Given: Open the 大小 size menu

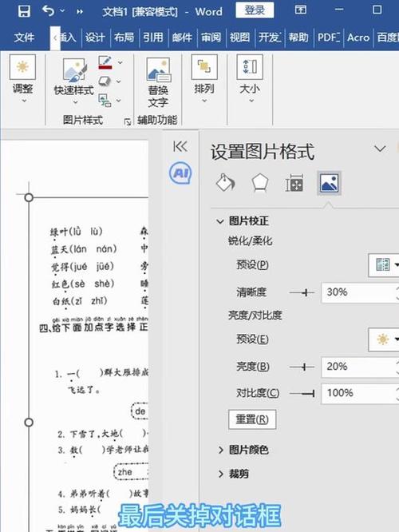Looking at the screenshot, I should [x=250, y=79].
